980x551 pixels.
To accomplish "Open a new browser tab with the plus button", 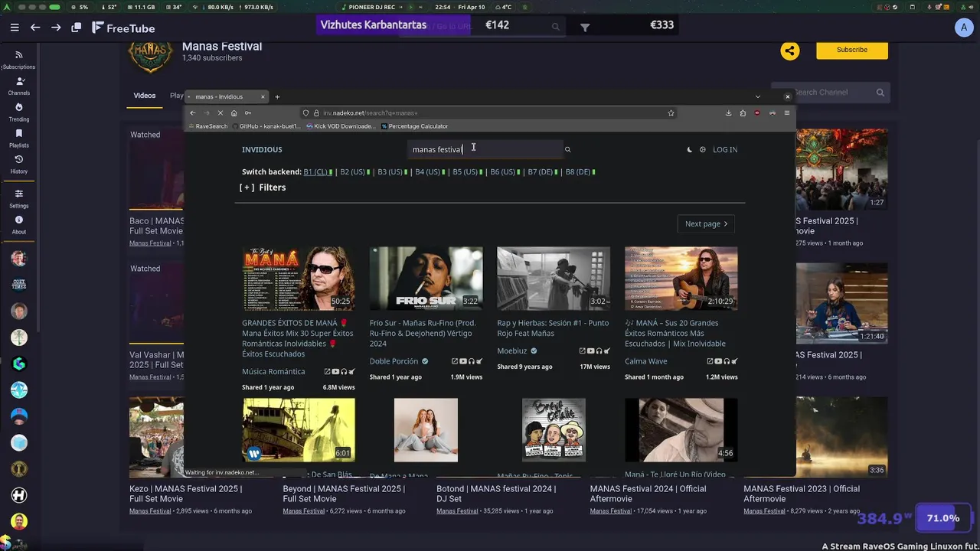I will coord(277,96).
